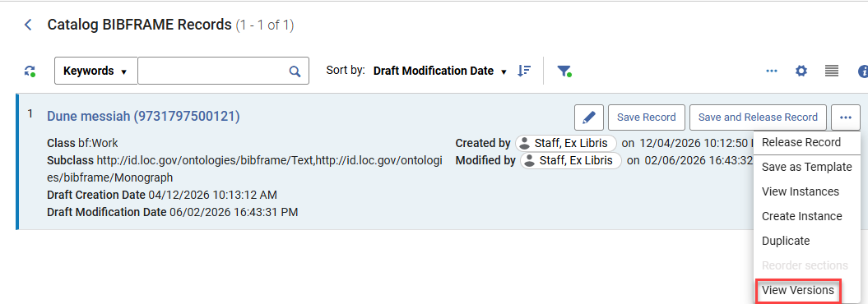Open the Draft Modification Date sort dropdown

[x=440, y=71]
